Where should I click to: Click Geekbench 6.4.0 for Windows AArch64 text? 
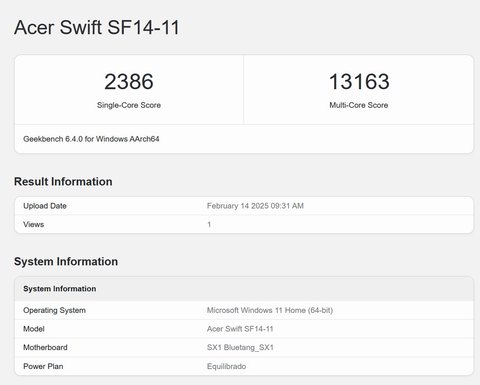coord(91,139)
